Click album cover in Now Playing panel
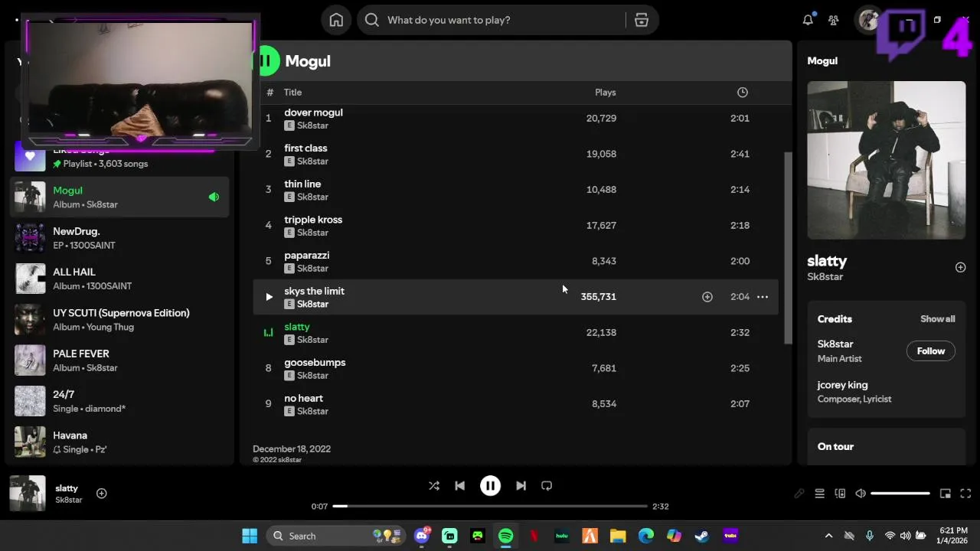 pos(887,161)
